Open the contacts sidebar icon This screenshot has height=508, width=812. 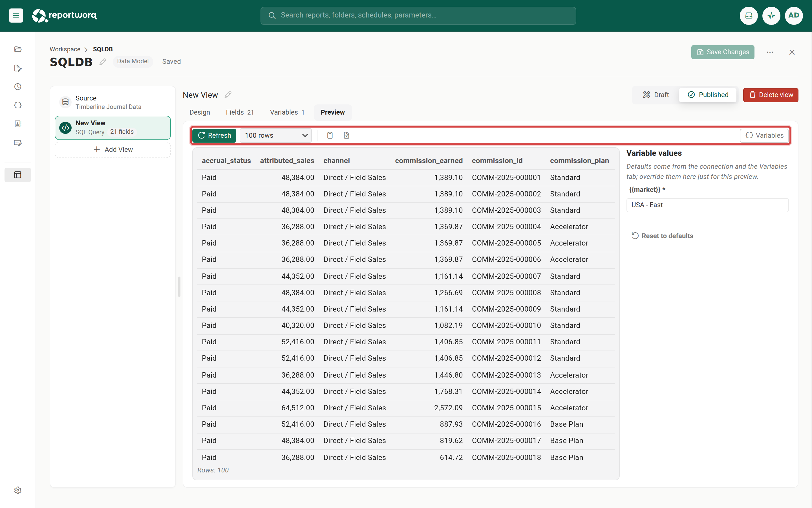pyautogui.click(x=18, y=124)
